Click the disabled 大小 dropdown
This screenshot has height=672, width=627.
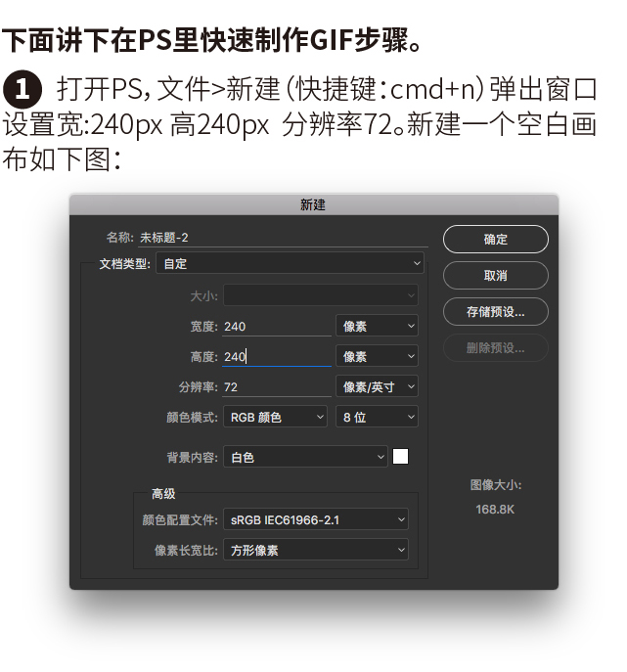[x=321, y=295]
